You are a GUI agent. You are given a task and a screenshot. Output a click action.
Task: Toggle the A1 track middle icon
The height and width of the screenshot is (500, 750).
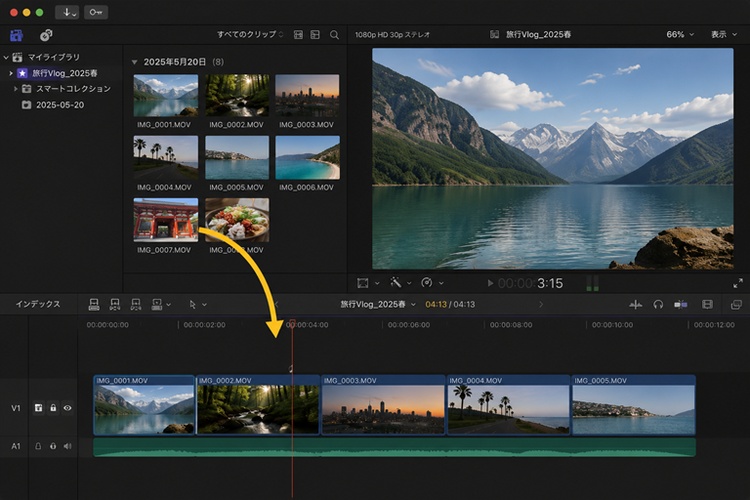pyautogui.click(x=53, y=446)
